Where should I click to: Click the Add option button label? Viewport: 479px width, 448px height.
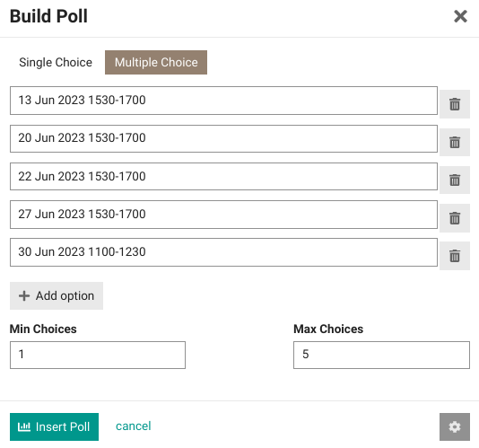65,295
